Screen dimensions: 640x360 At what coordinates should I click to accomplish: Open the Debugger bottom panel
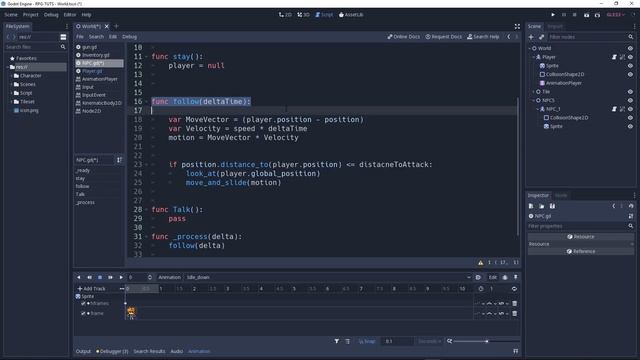(112, 351)
